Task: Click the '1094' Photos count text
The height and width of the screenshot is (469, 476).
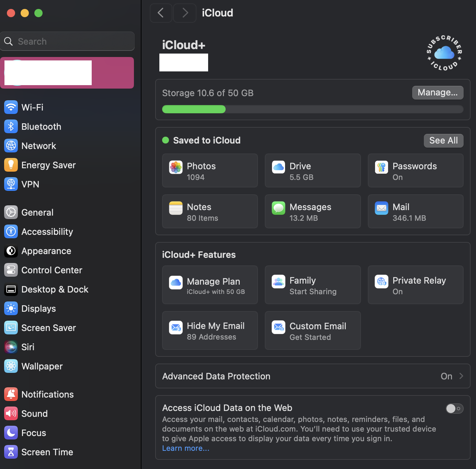Action: (195, 177)
